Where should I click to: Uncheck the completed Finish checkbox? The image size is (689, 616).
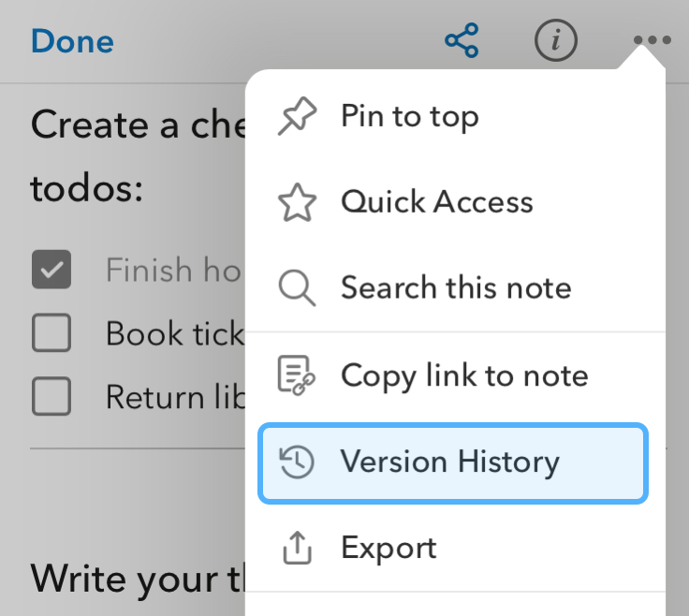pyautogui.click(x=51, y=271)
